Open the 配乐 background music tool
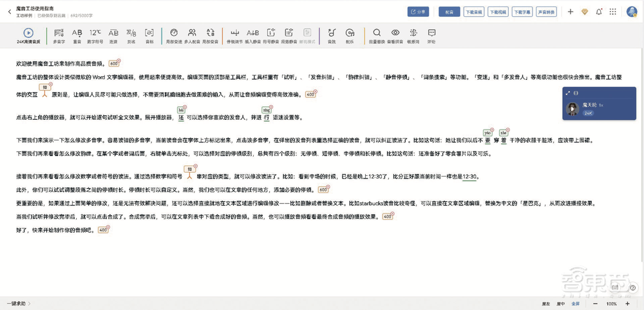Viewport: 644px width, 310px height. pyautogui.click(x=350, y=34)
